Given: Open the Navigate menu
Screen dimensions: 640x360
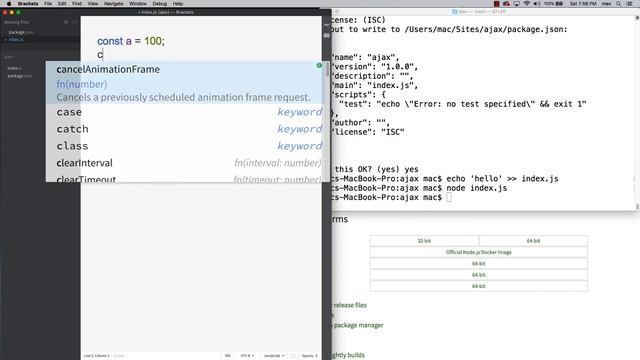Looking at the screenshot, I should (113, 4).
